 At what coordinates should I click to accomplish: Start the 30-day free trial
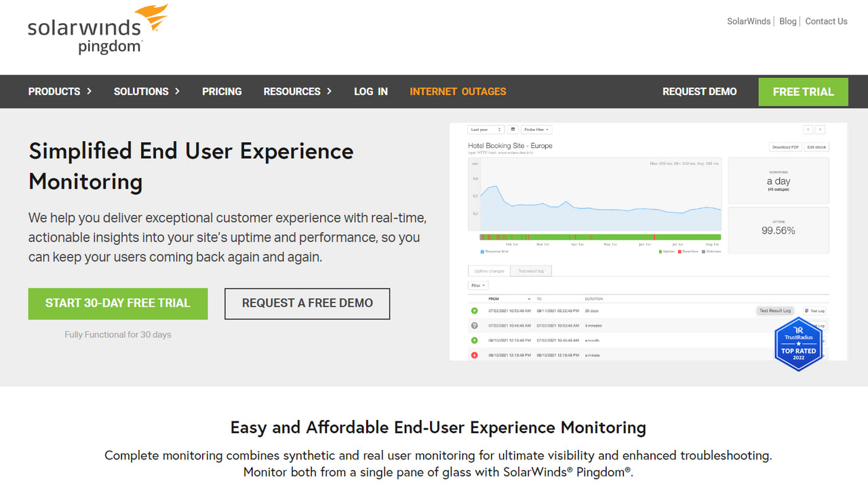[x=118, y=303]
